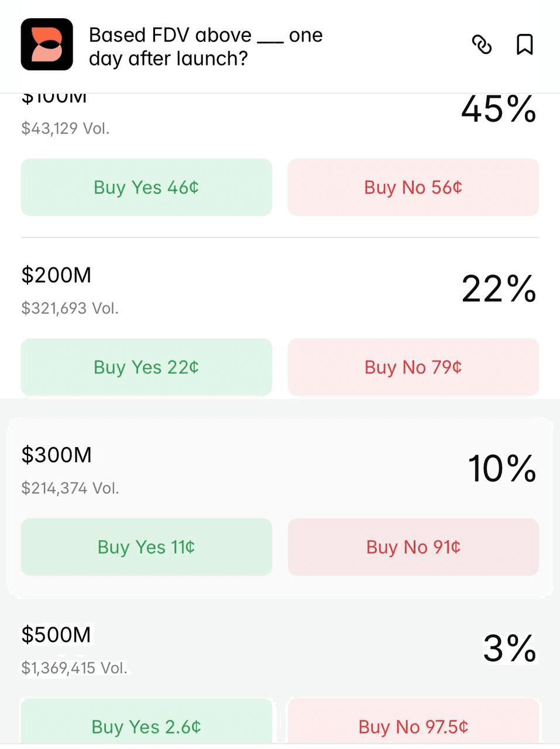This screenshot has width=560, height=749.
Task: Copy the market link via chain icon
Action: 482,44
